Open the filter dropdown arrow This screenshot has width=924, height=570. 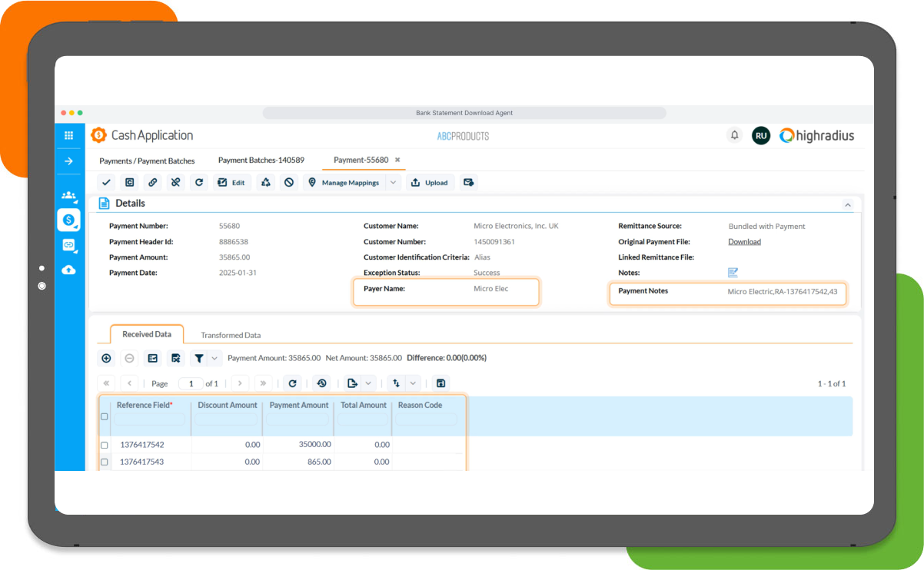pyautogui.click(x=214, y=358)
